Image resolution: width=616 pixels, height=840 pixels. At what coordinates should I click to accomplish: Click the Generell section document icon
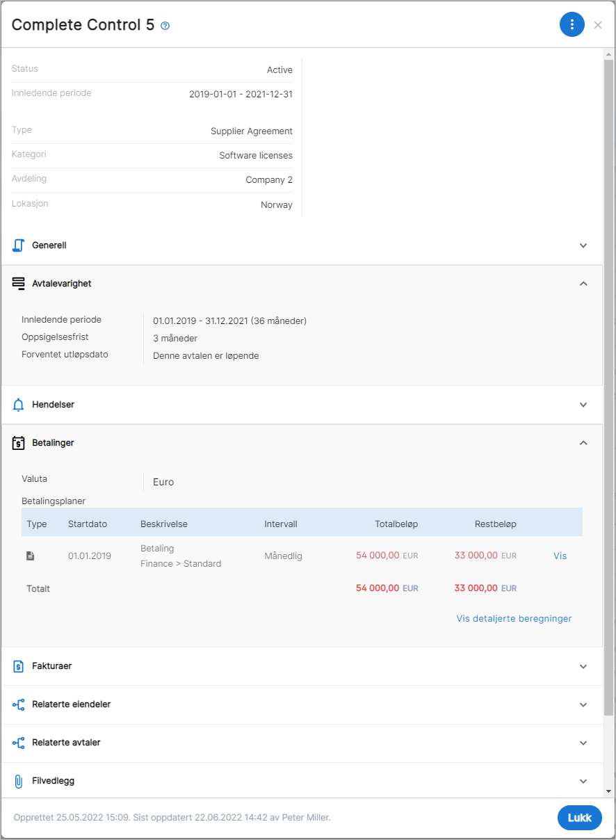(x=19, y=245)
